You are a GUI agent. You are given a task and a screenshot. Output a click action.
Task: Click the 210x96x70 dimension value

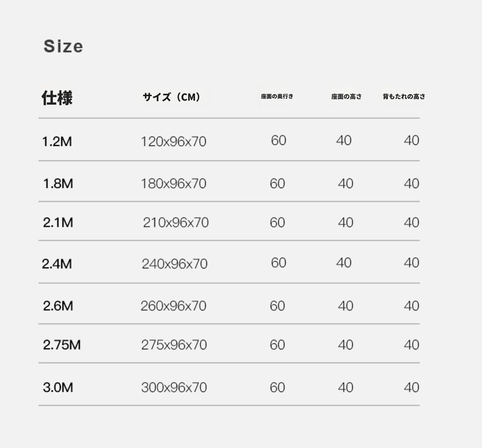point(176,222)
